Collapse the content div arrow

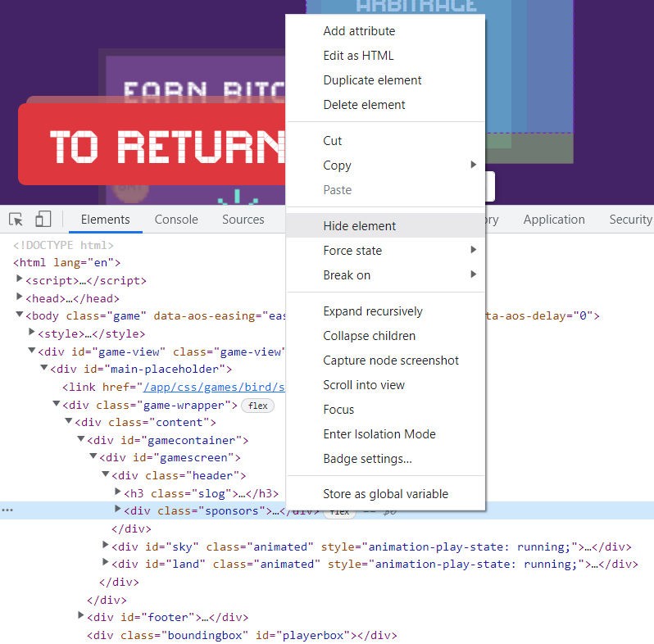68,421
